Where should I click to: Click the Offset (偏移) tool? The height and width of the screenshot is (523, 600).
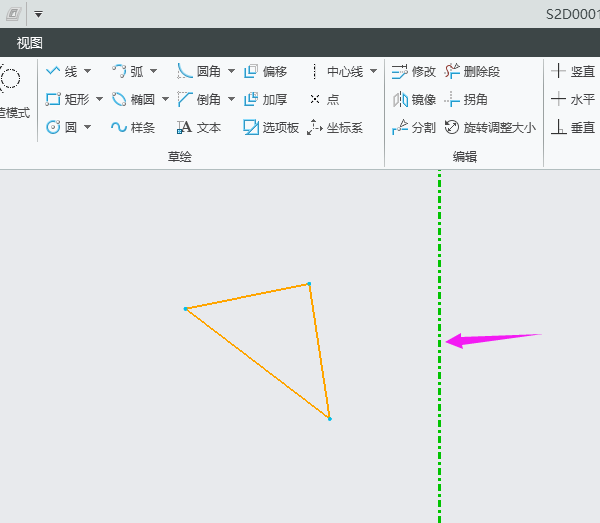(x=265, y=72)
